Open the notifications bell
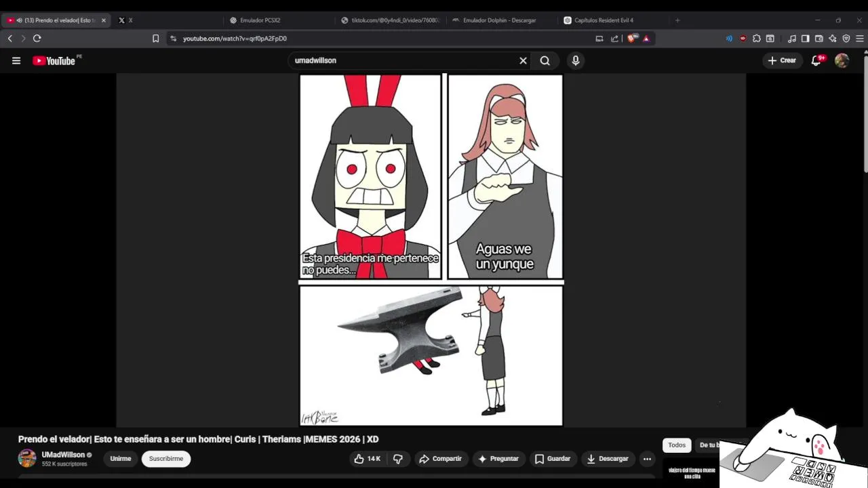 coord(816,60)
